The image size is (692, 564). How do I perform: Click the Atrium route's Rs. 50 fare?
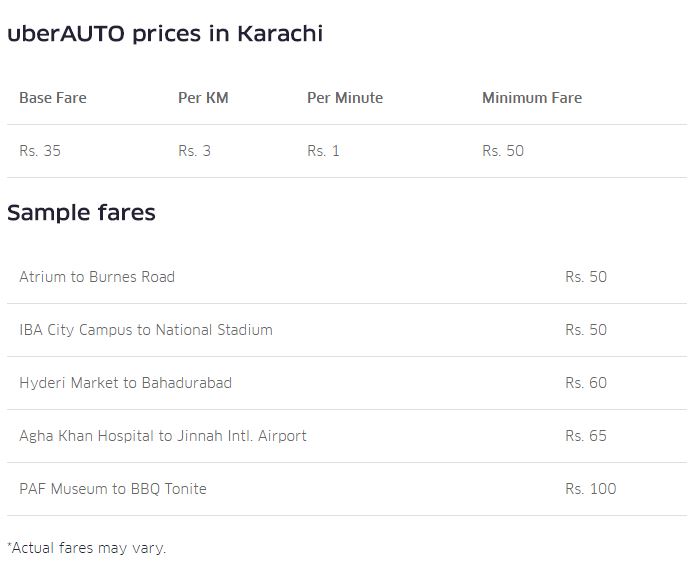pyautogui.click(x=585, y=277)
